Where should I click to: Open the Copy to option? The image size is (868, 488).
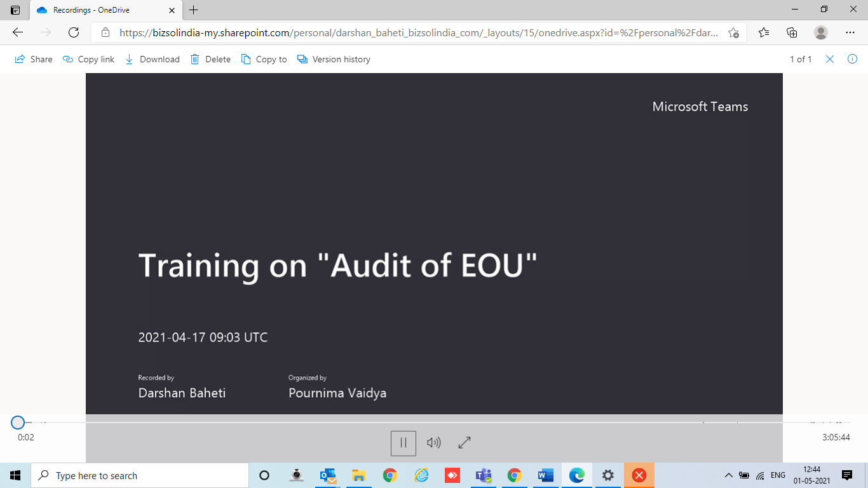(x=264, y=59)
